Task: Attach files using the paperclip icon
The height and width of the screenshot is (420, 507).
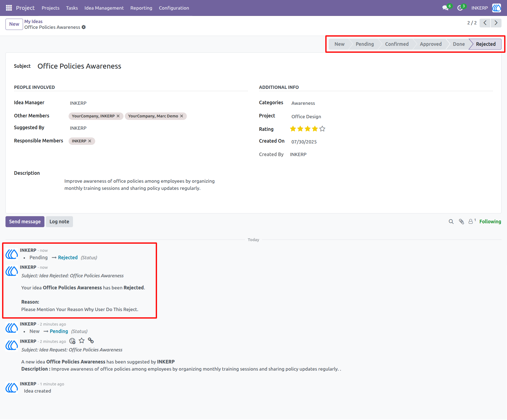Action: (x=461, y=222)
